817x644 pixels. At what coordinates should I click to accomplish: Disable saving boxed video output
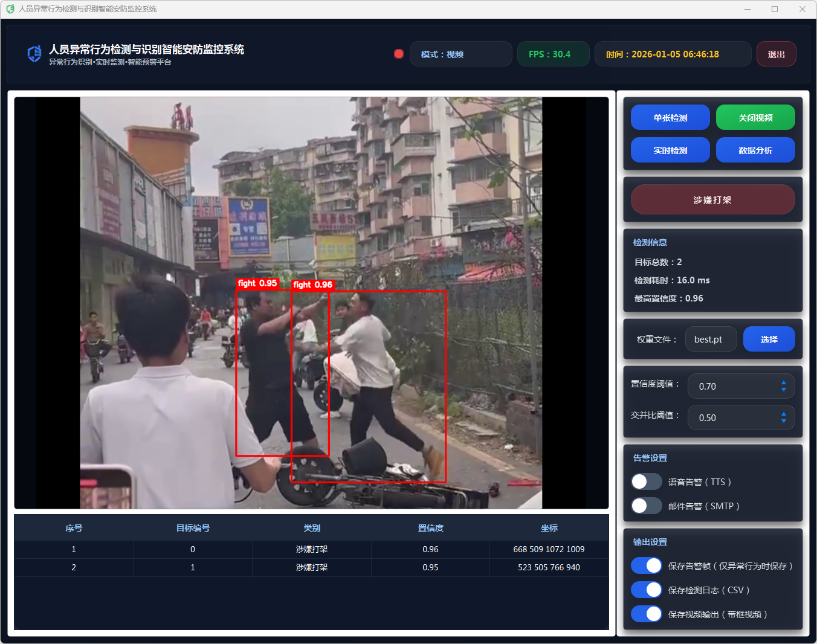pos(646,614)
